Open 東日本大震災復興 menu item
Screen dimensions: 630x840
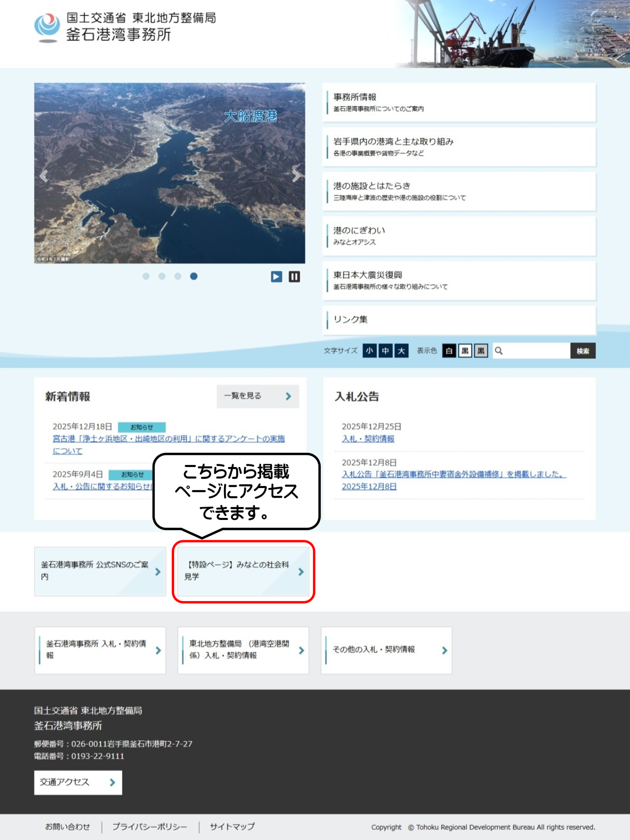(x=459, y=280)
